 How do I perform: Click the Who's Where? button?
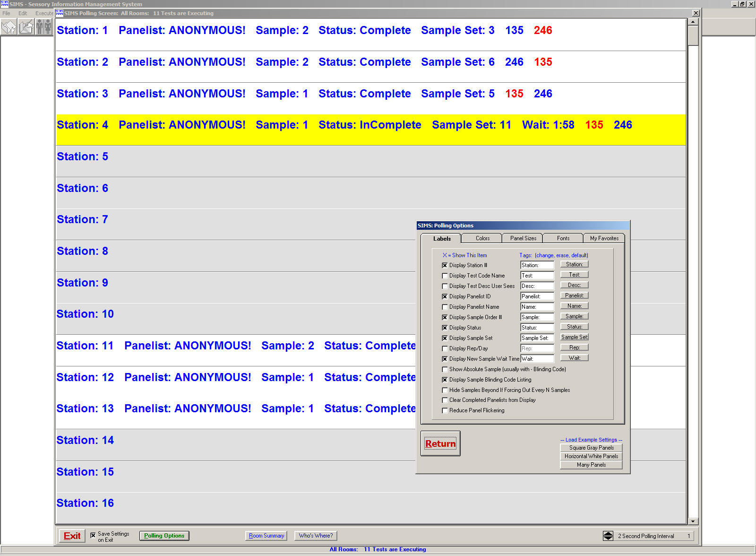pyautogui.click(x=316, y=536)
